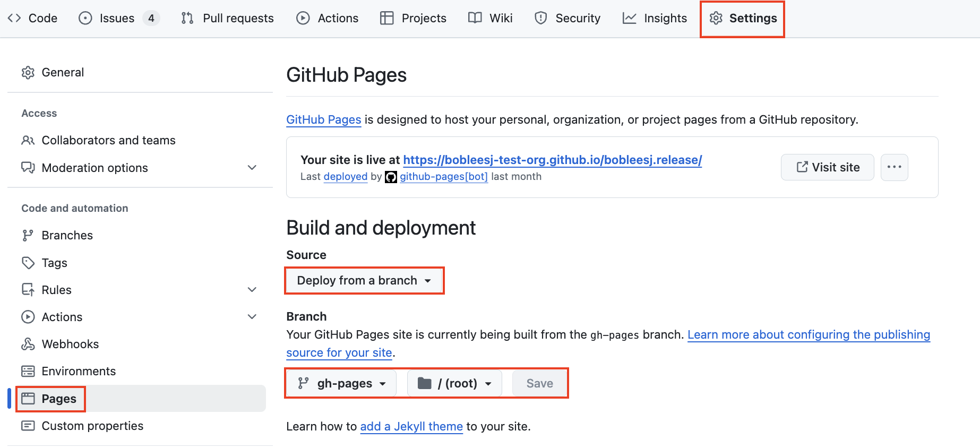Click the Pull requests branch icon

(x=187, y=18)
